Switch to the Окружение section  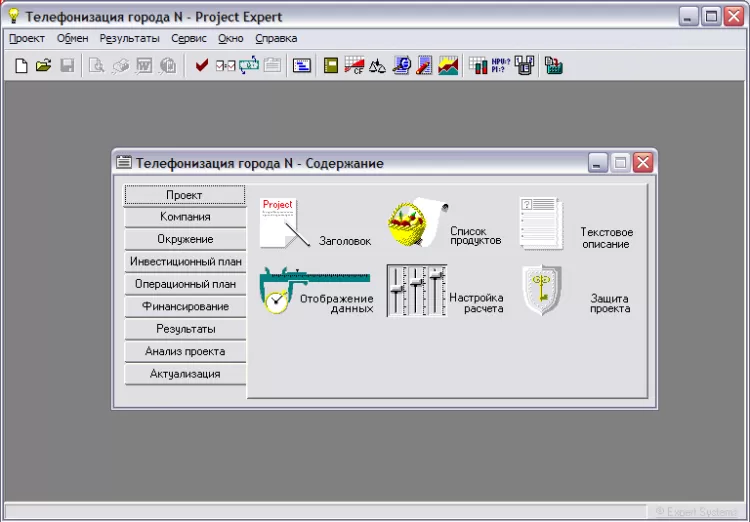coord(185,239)
